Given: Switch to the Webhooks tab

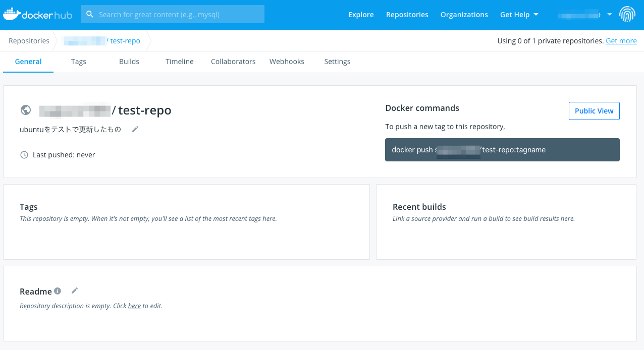Looking at the screenshot, I should tap(287, 62).
